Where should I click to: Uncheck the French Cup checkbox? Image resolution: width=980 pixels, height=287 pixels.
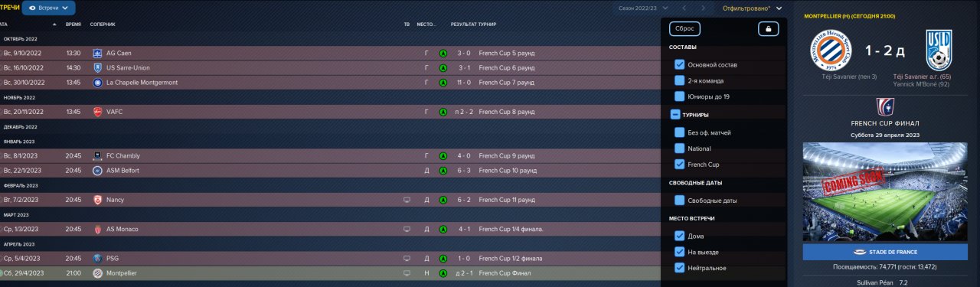[x=679, y=165]
